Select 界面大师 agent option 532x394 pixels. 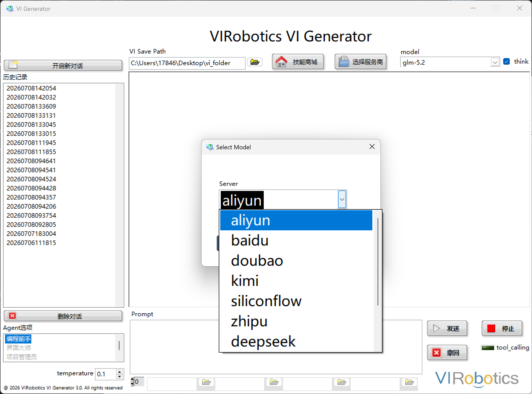19,348
